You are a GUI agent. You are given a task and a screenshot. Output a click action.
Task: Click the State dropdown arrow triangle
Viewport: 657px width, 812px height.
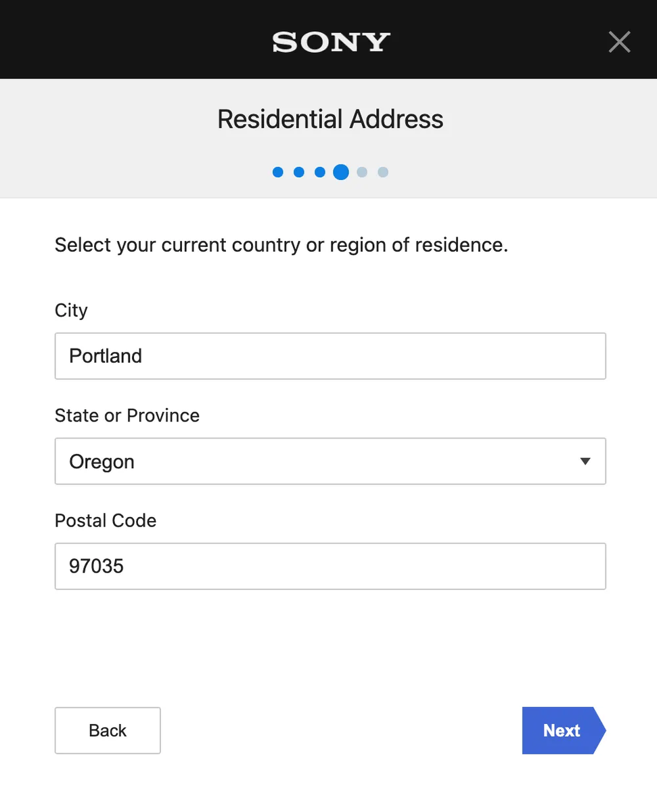pos(585,461)
